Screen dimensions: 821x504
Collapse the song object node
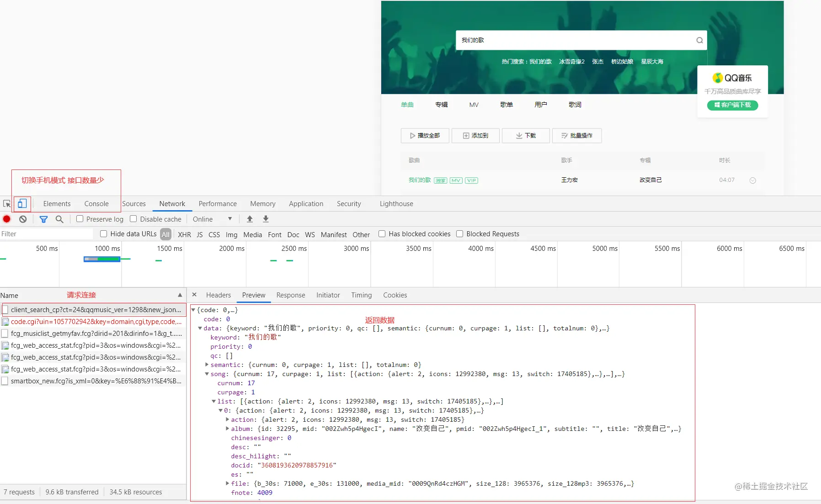tap(207, 374)
